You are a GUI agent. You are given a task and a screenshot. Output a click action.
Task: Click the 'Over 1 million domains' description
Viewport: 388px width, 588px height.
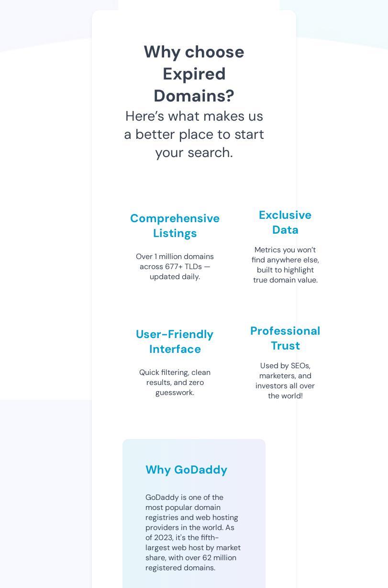[175, 267]
